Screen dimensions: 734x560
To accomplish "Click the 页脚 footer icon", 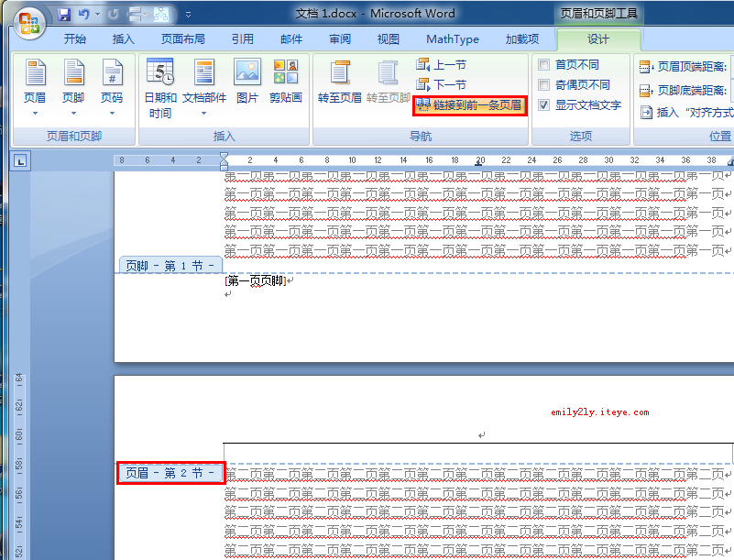I will pyautogui.click(x=73, y=73).
